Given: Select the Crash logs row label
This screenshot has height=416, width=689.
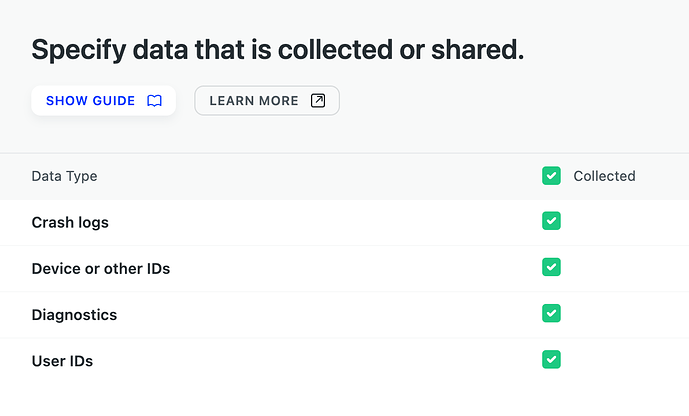Looking at the screenshot, I should (x=70, y=222).
